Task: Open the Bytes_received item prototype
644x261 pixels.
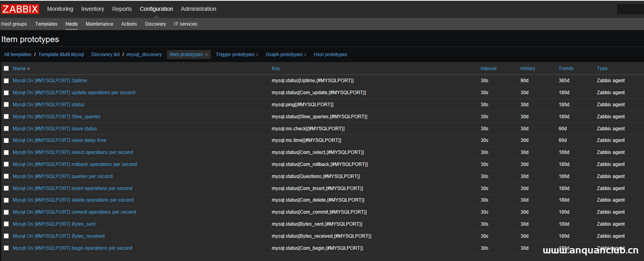Action: click(59, 236)
